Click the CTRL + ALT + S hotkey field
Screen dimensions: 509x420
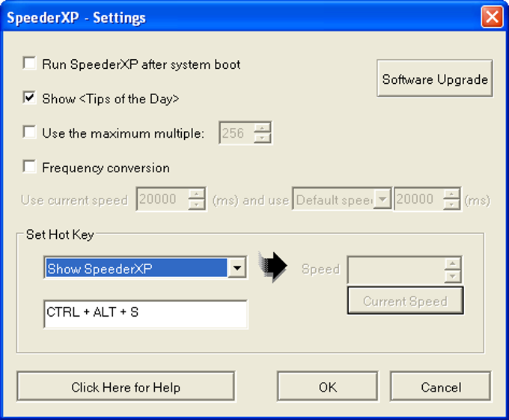click(x=145, y=314)
